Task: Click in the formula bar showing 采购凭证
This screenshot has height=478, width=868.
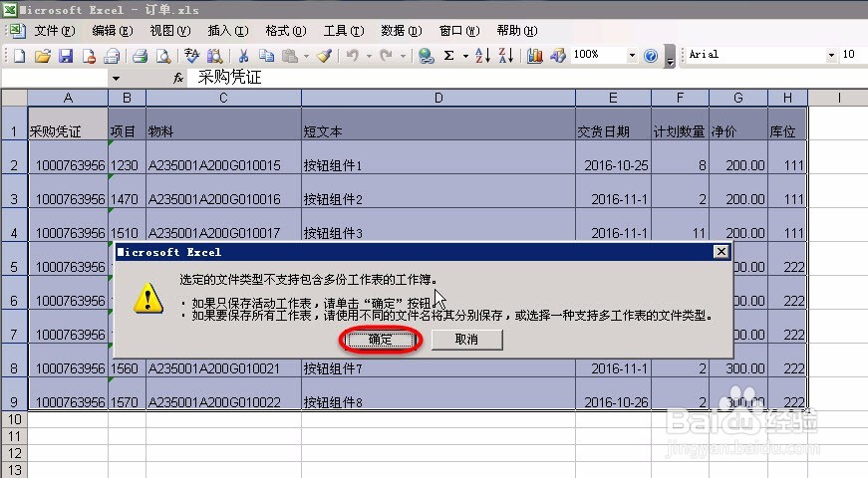Action: tap(526, 78)
